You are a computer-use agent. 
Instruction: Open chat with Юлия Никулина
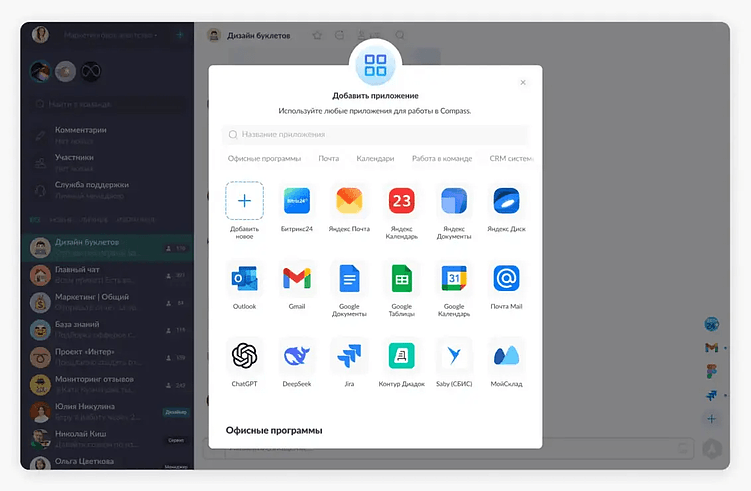pyautogui.click(x=108, y=411)
